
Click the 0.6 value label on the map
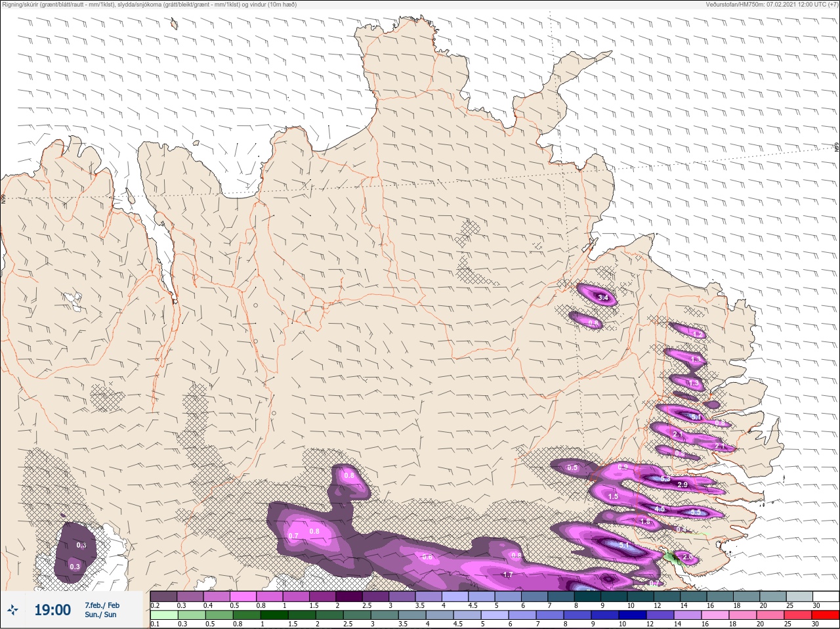427,556
